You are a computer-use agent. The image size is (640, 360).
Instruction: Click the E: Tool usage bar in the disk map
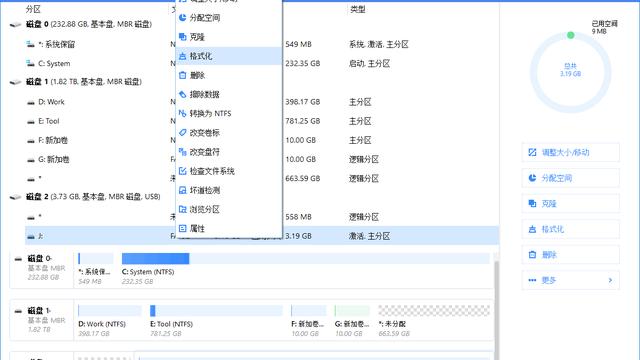pyautogui.click(x=216, y=311)
